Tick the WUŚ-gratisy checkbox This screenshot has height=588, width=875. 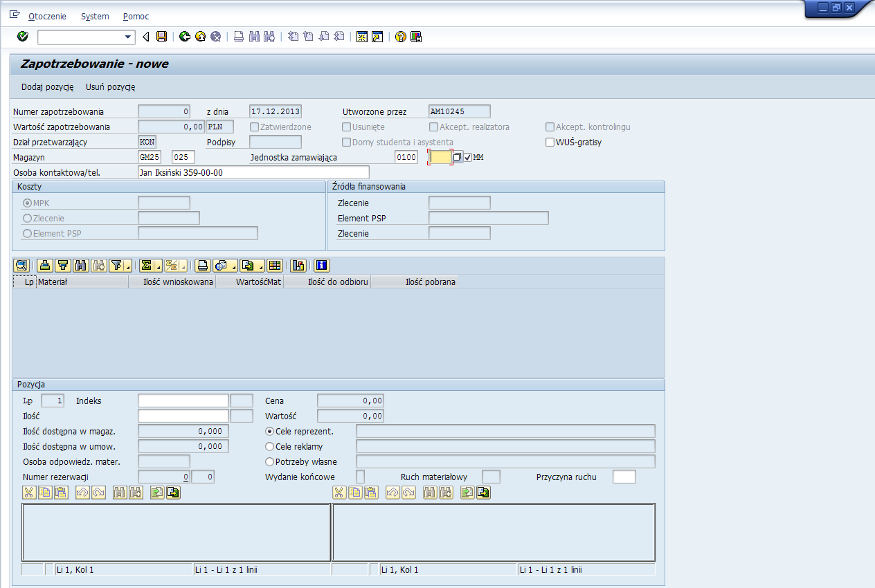pos(550,143)
